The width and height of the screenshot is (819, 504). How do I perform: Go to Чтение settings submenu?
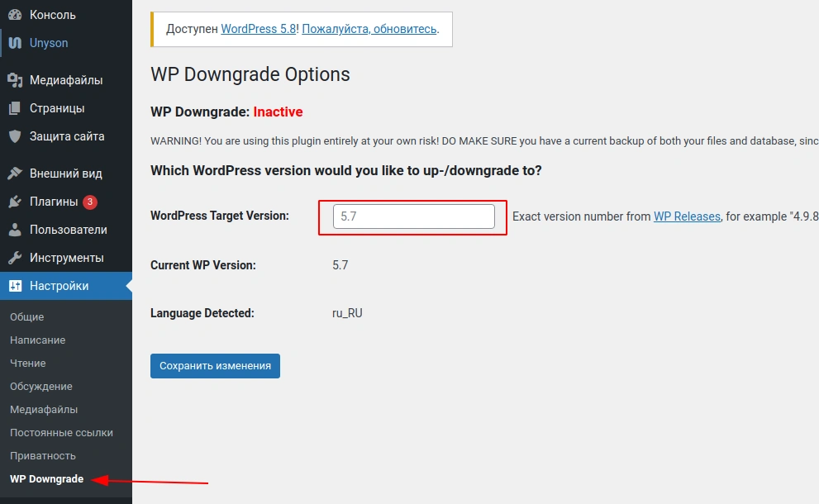coord(27,363)
